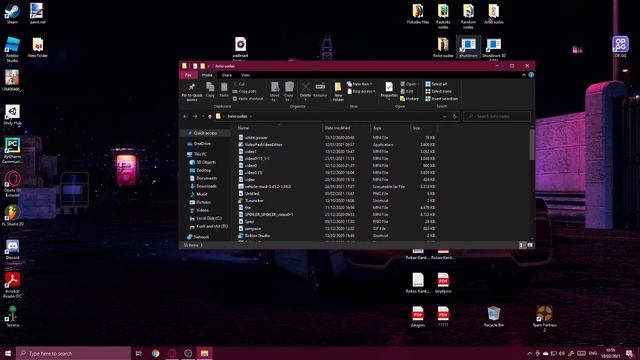Sort by Date modified column
Screen dimensions: 640x360
(346, 128)
